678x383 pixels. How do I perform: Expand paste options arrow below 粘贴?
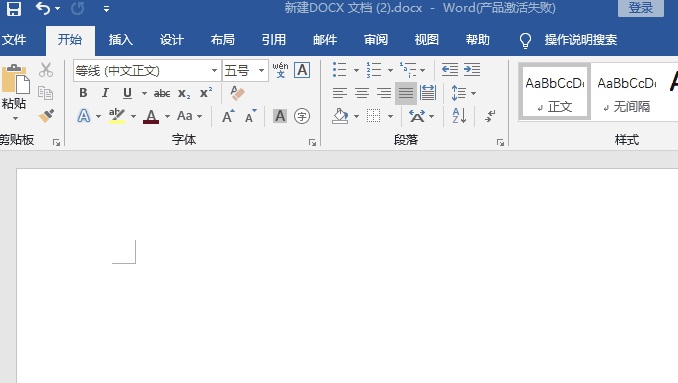tap(16, 118)
